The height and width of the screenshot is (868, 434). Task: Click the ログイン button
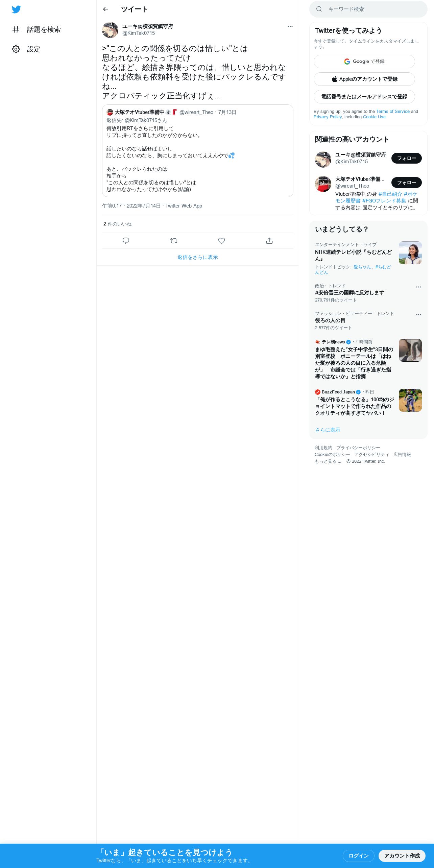click(x=359, y=856)
